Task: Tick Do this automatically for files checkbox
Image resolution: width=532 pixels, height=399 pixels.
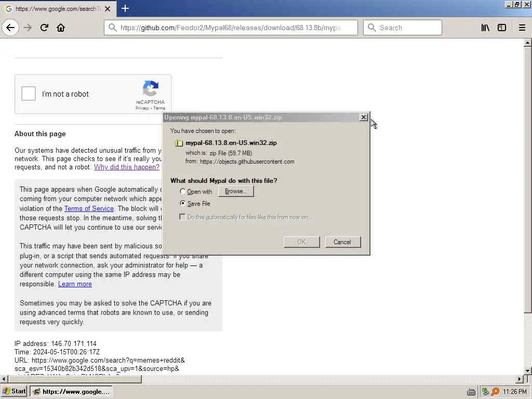Action: pyautogui.click(x=182, y=217)
